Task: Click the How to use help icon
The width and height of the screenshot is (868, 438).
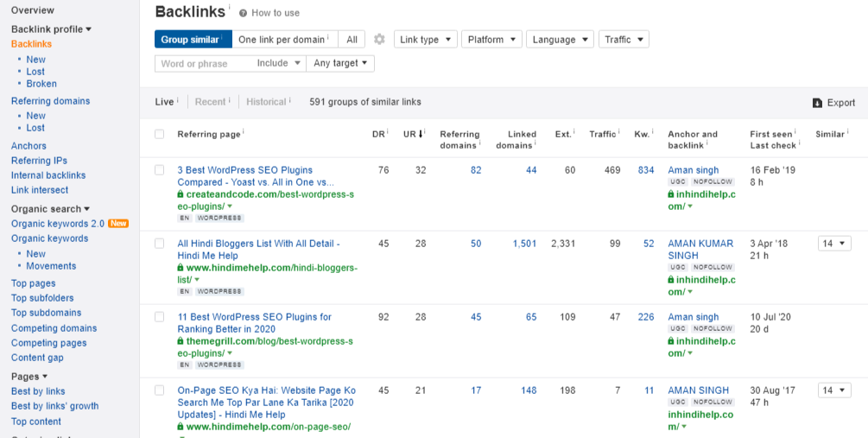Action: pyautogui.click(x=243, y=13)
